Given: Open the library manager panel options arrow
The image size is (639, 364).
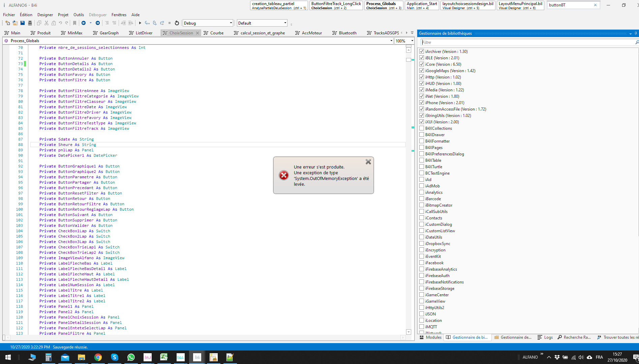Looking at the screenshot, I should tap(630, 33).
